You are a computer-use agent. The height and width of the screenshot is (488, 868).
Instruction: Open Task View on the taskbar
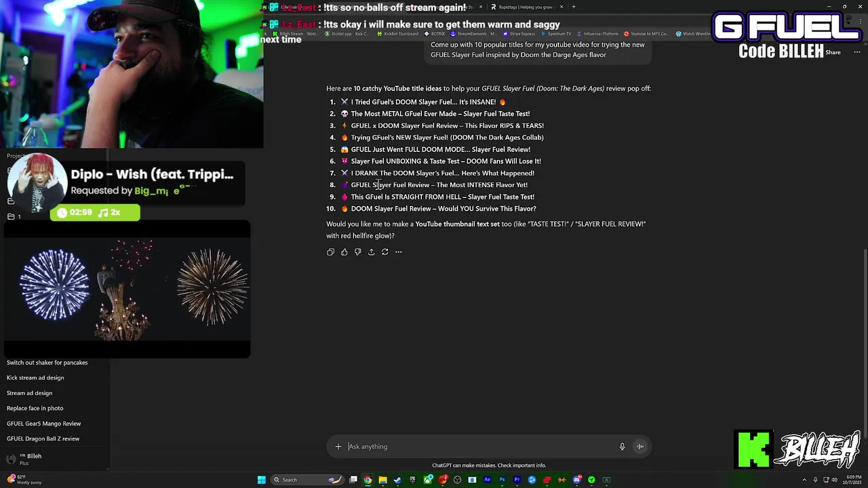tap(353, 480)
